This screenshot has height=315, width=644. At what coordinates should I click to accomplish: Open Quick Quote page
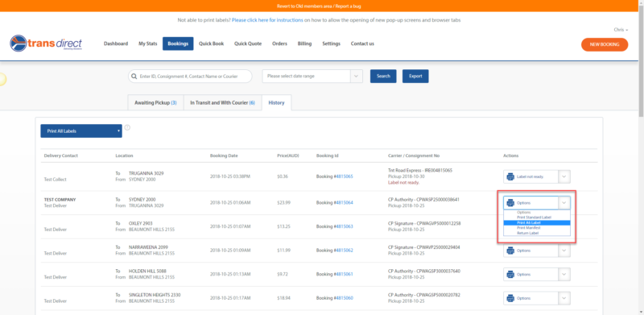[248, 44]
